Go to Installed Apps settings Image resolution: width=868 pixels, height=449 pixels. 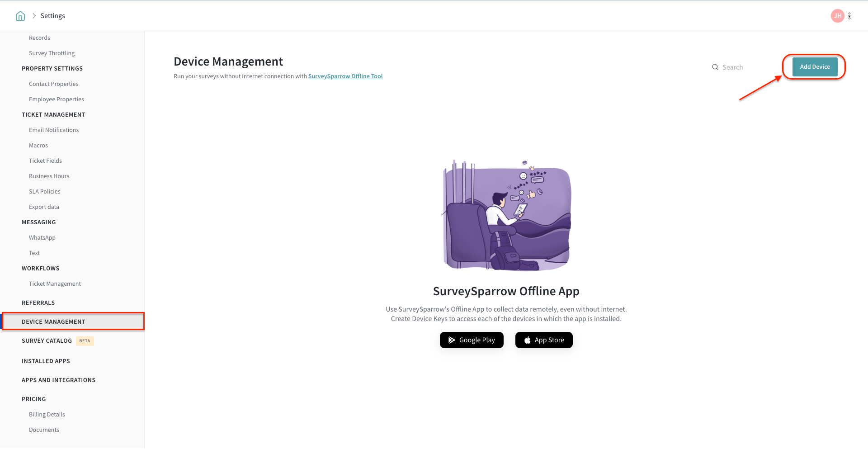tap(46, 361)
